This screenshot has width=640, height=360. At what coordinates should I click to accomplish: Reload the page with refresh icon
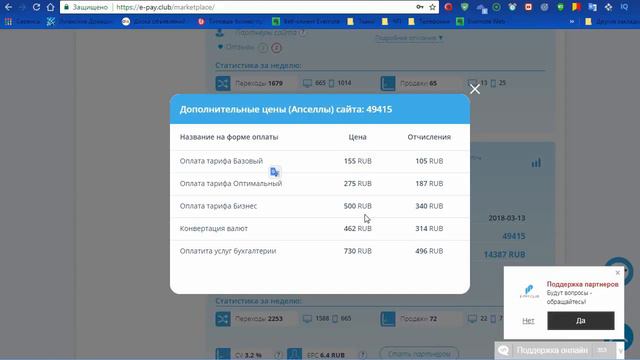click(36, 7)
